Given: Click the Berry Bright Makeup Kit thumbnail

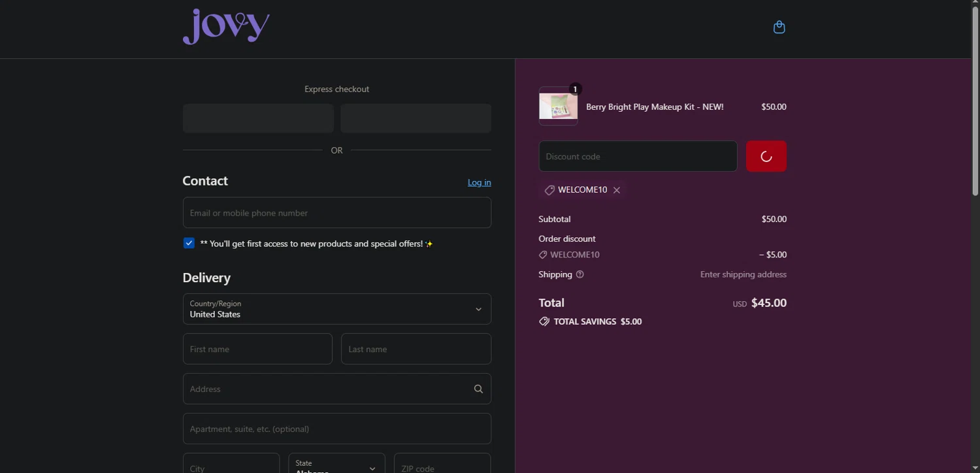Looking at the screenshot, I should pyautogui.click(x=558, y=106).
